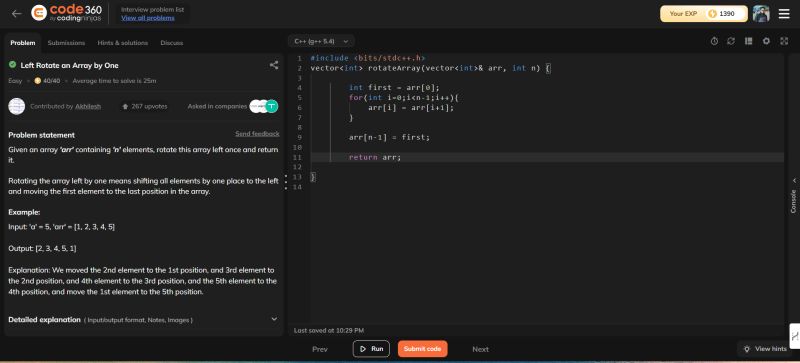Click the lightning bolt EXP icon
Image resolution: width=800 pixels, height=363 pixels.
pos(712,14)
